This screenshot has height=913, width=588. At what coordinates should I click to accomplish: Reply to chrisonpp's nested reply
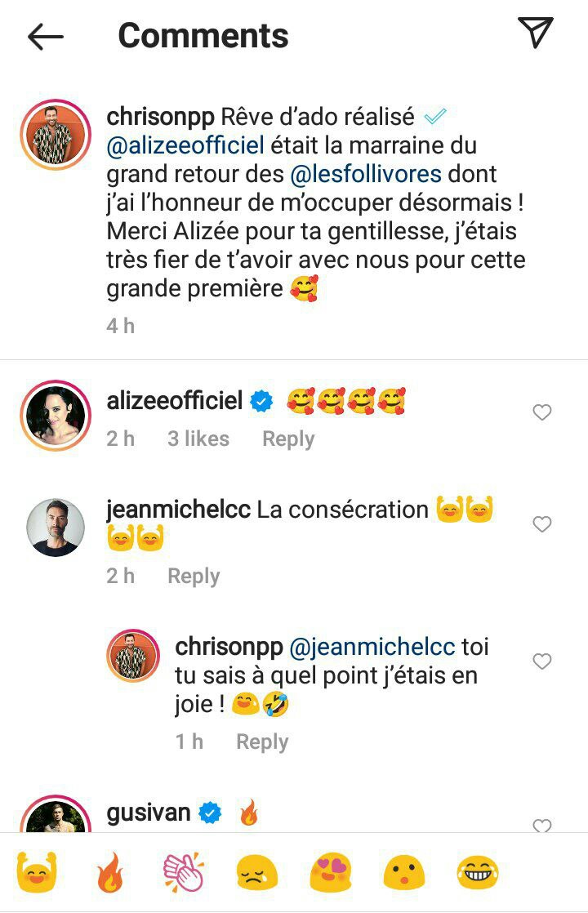262,742
